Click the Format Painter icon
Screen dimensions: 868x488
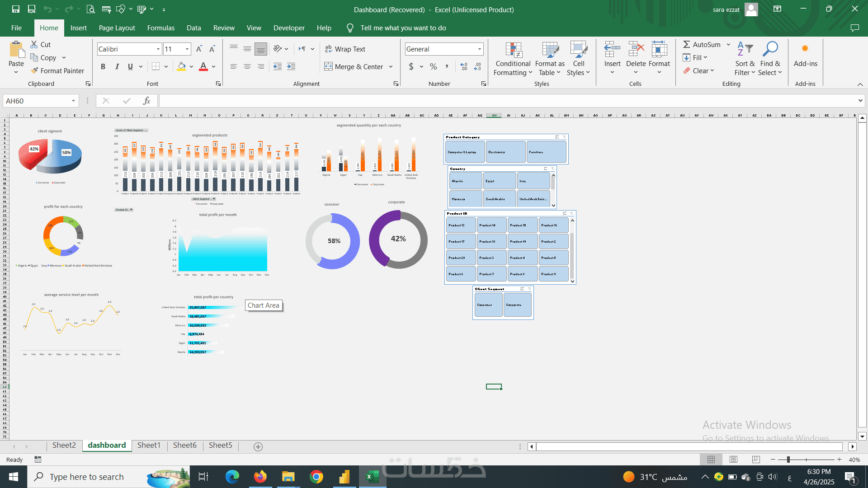click(34, 70)
